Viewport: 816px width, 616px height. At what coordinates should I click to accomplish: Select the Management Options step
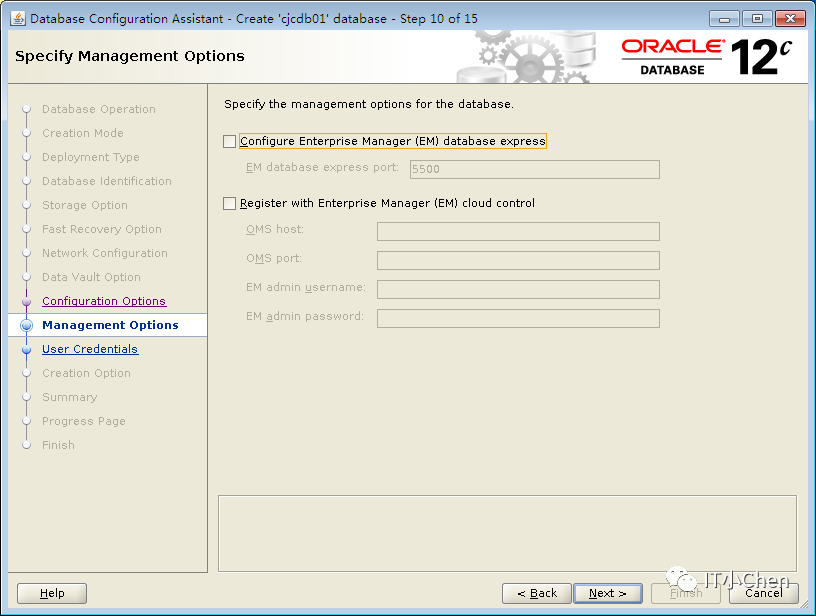pos(110,325)
